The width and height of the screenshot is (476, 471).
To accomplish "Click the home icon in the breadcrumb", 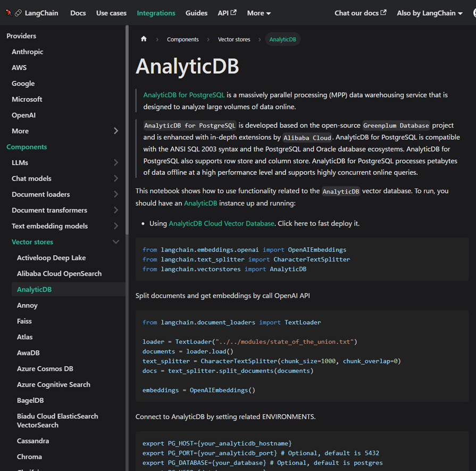I will (144, 39).
